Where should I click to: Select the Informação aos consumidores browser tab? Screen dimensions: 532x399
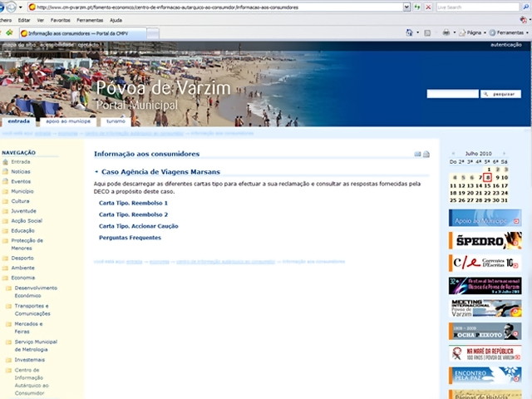click(83, 33)
